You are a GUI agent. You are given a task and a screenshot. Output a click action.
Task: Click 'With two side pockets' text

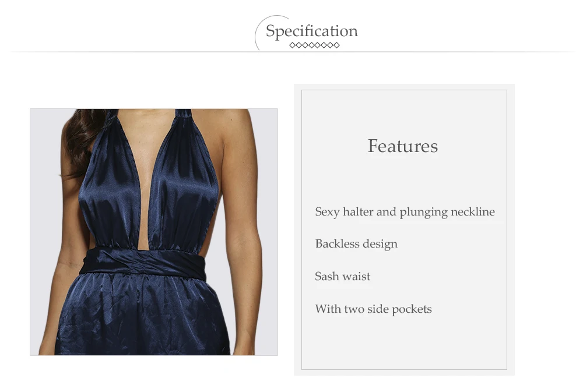[373, 309]
